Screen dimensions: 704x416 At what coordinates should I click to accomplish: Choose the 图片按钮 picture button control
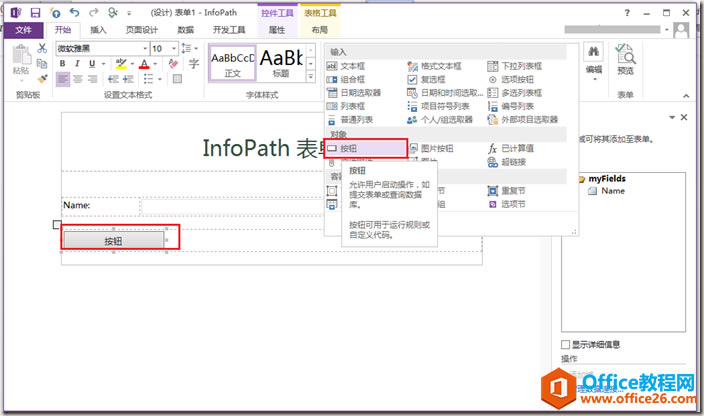(431, 149)
